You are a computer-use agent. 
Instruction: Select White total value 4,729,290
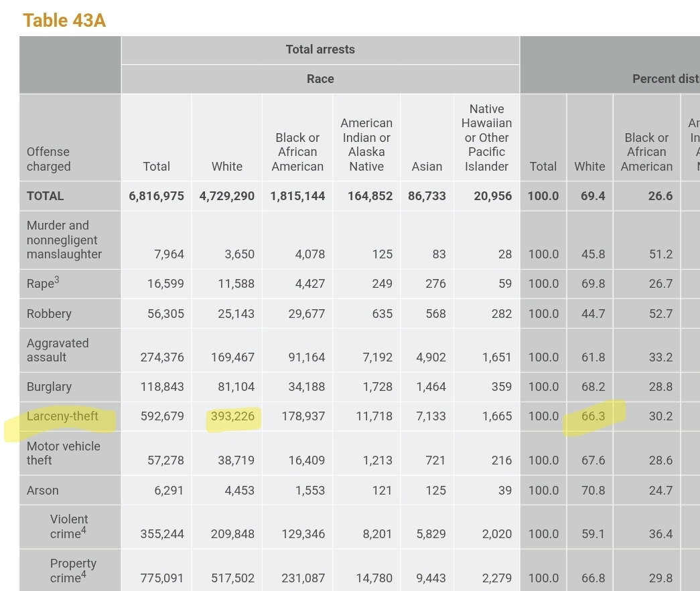(227, 196)
